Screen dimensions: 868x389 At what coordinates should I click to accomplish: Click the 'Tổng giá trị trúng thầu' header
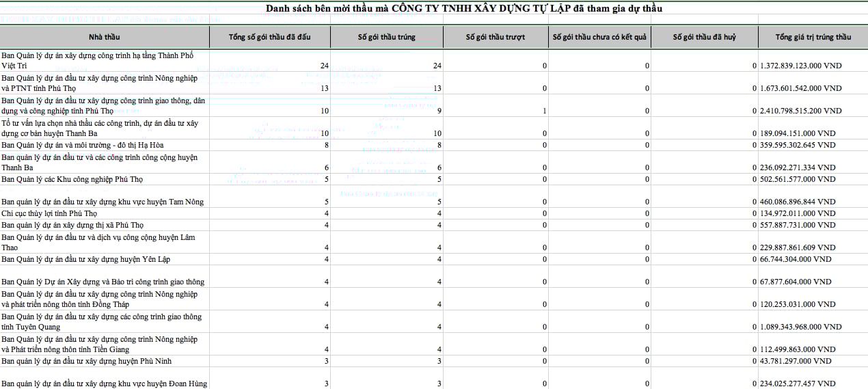click(x=813, y=37)
